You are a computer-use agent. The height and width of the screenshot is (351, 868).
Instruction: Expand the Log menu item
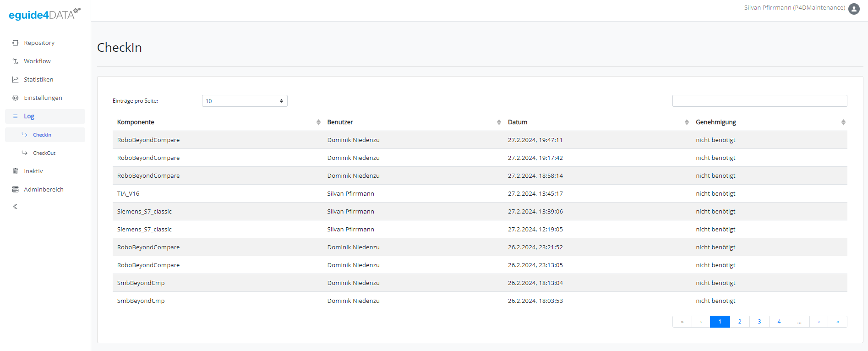(29, 116)
